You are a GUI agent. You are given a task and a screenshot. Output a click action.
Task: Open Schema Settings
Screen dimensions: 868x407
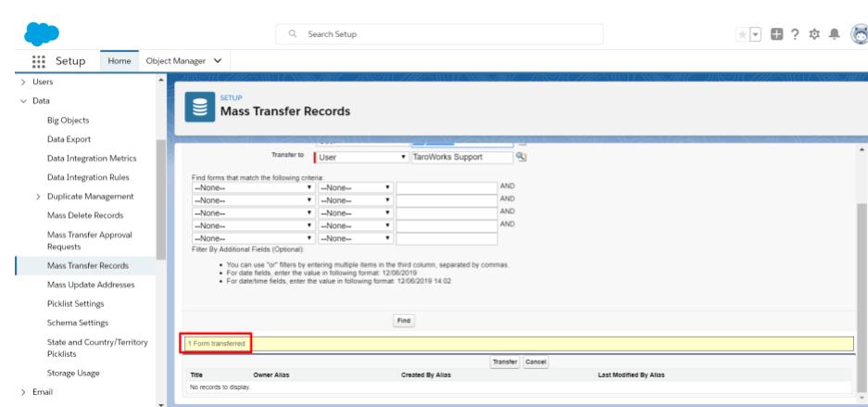78,323
